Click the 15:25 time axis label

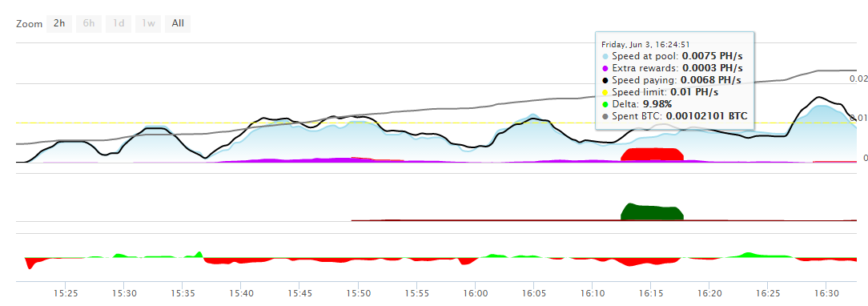pos(66,292)
